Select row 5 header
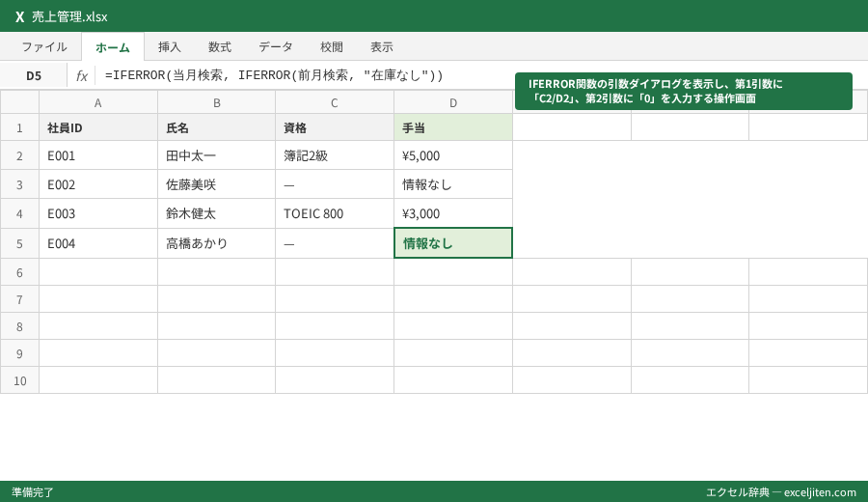The image size is (868, 502). pos(19,243)
